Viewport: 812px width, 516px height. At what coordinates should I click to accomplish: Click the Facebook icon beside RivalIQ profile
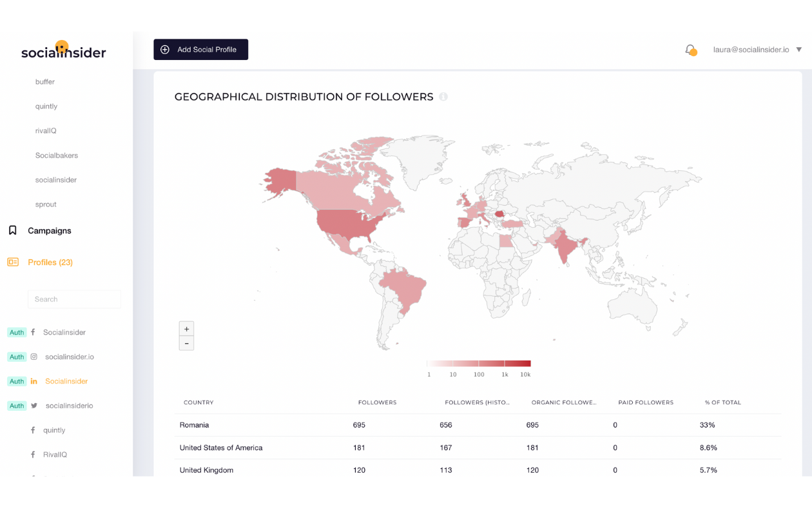click(33, 455)
